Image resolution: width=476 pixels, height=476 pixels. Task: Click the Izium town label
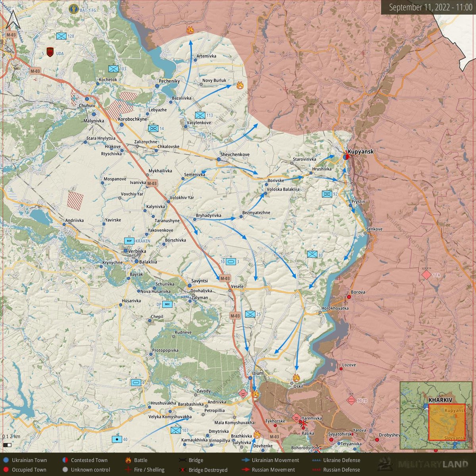258,373
